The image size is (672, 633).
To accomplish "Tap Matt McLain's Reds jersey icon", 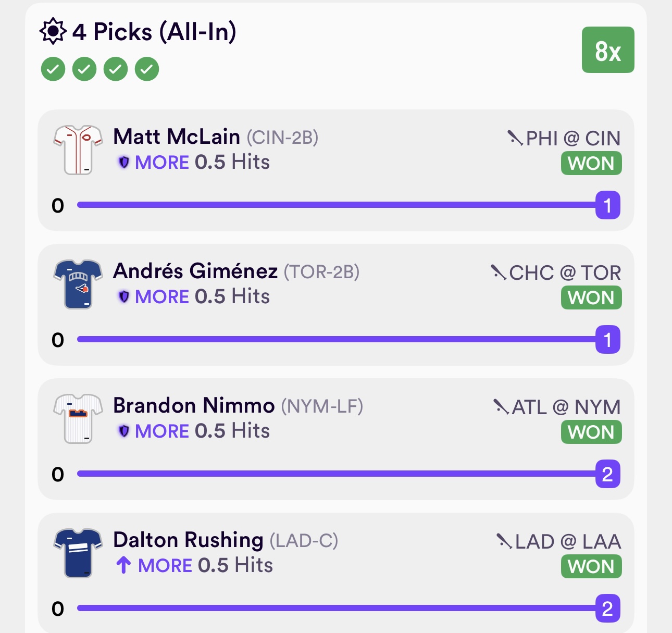I will [78, 150].
